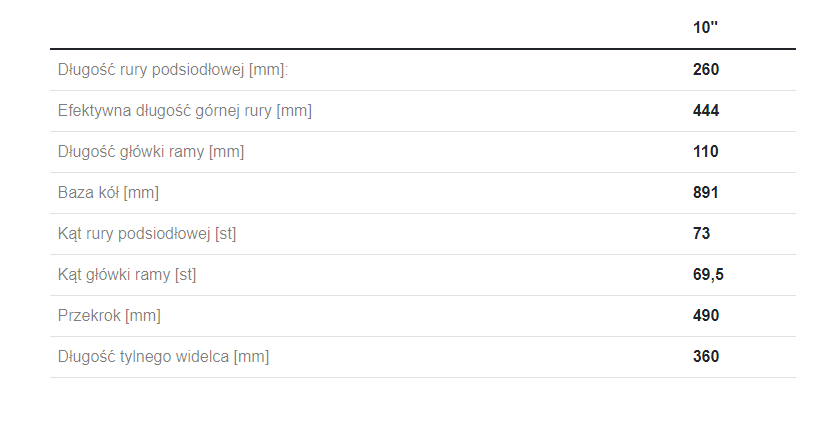The image size is (816, 437).
Task: Click the seat tube angle value 73
Action: 701,234
